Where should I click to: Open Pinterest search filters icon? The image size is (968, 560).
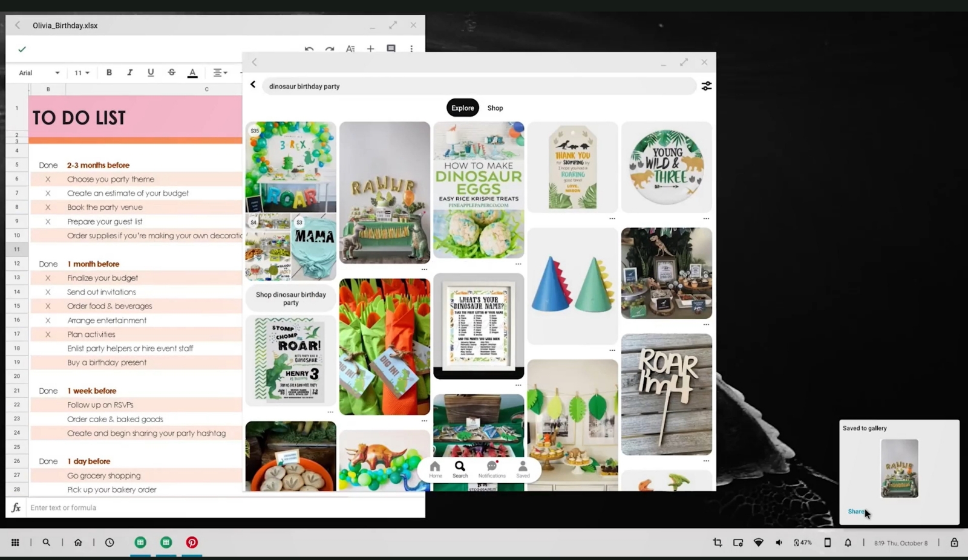click(706, 86)
